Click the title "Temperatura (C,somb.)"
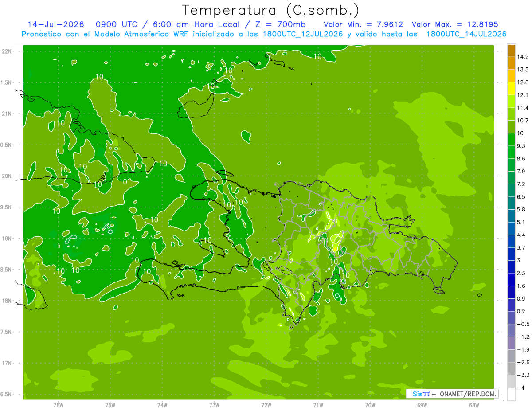The height and width of the screenshot is (411, 532). click(271, 10)
